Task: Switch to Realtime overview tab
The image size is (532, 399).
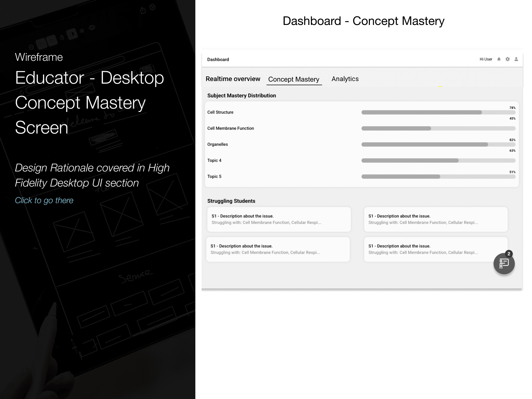Action: click(x=233, y=79)
